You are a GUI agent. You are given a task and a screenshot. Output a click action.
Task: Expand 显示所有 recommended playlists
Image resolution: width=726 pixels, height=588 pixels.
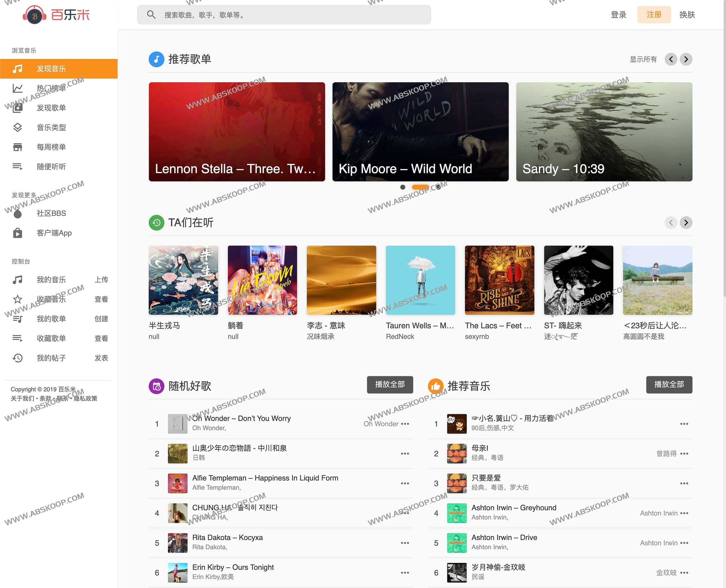tap(643, 59)
